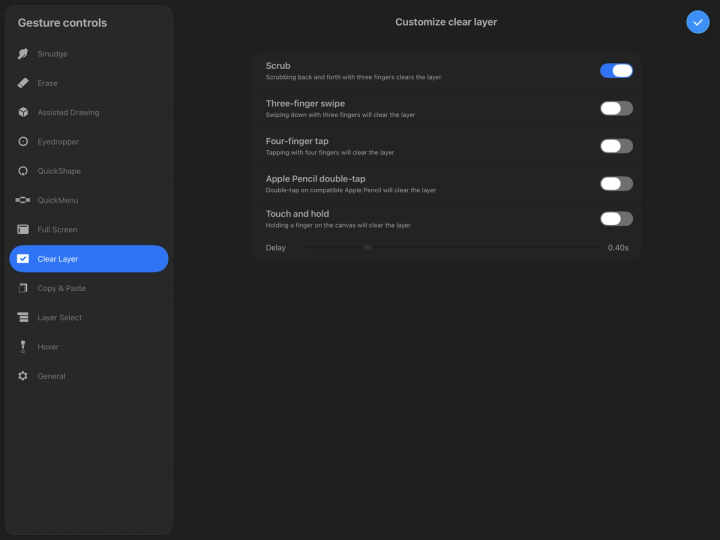Click the Delay label

point(276,248)
